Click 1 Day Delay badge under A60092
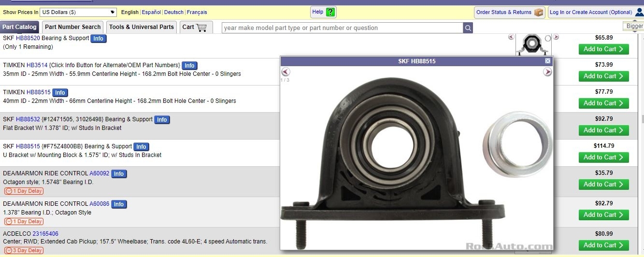Screen dimensions: 644x257 pyautogui.click(x=24, y=191)
